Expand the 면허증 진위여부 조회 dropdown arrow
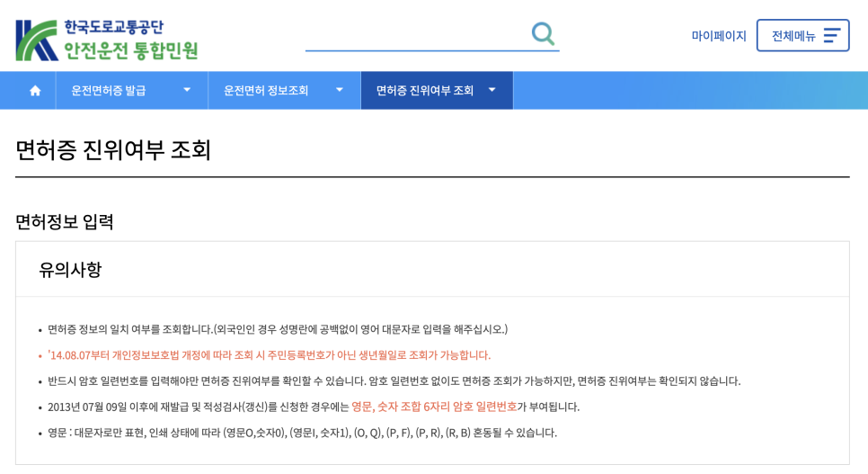 [492, 90]
